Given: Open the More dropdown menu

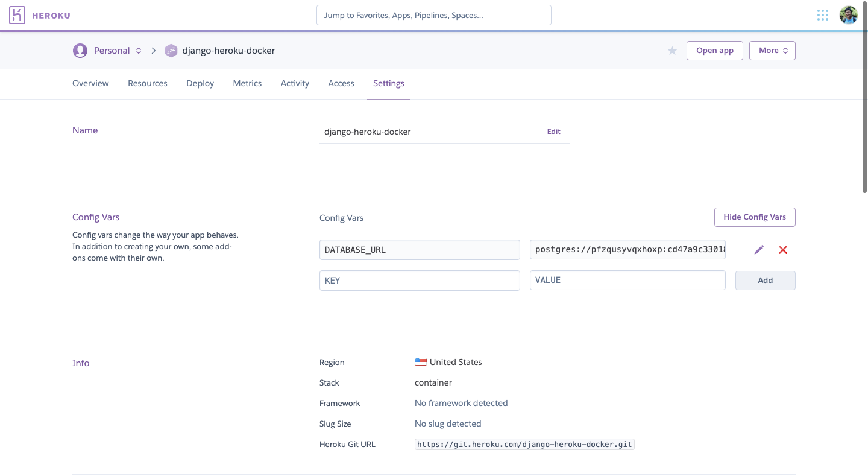Looking at the screenshot, I should pyautogui.click(x=772, y=51).
